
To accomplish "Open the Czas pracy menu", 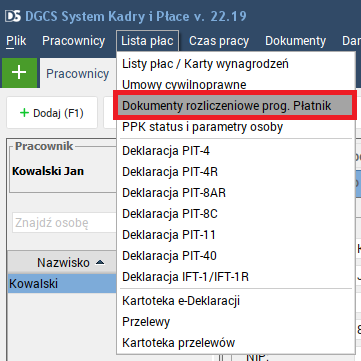I will [219, 41].
